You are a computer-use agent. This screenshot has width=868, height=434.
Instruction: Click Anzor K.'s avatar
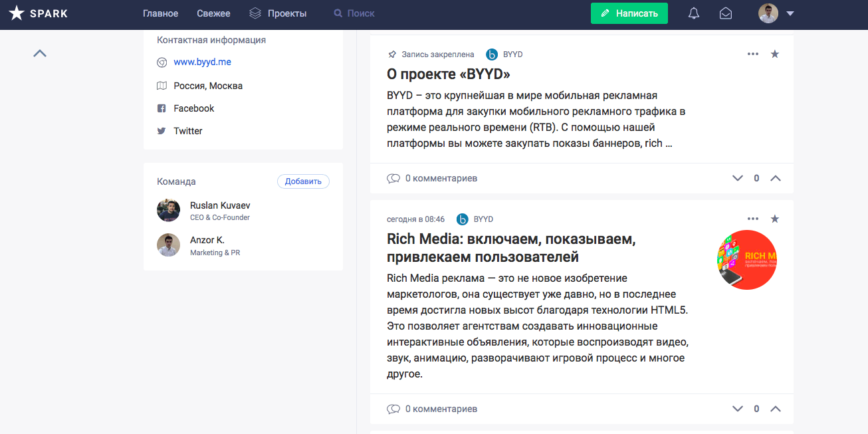click(x=168, y=245)
